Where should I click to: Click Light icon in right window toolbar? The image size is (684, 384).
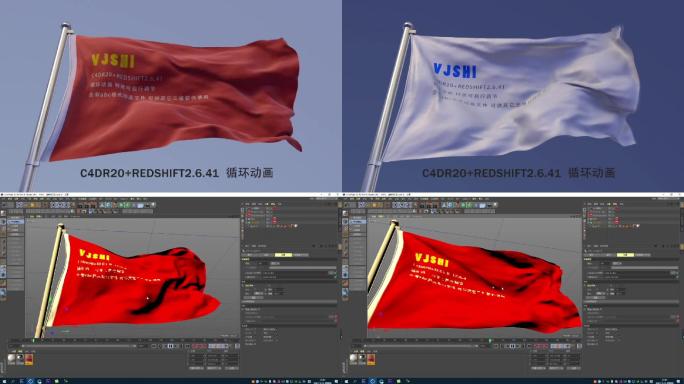click(496, 205)
